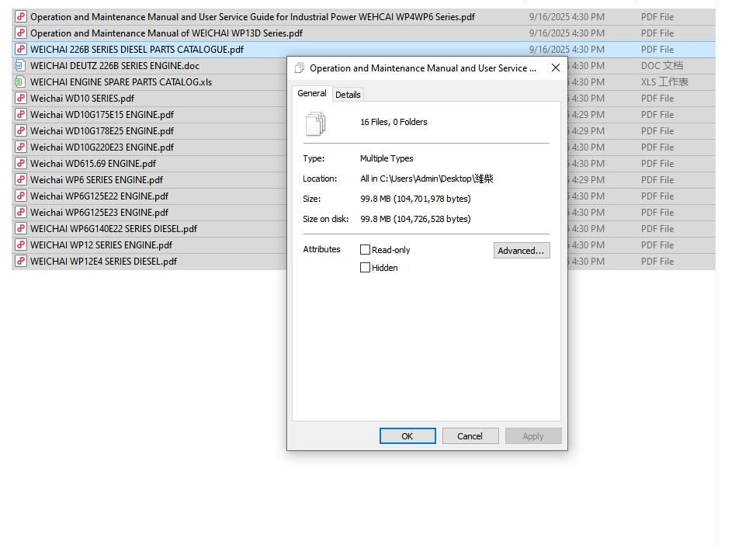Select WEICHAI 226B SERIES DIESEL PARTS CATALOGUE.pdf

(x=137, y=50)
